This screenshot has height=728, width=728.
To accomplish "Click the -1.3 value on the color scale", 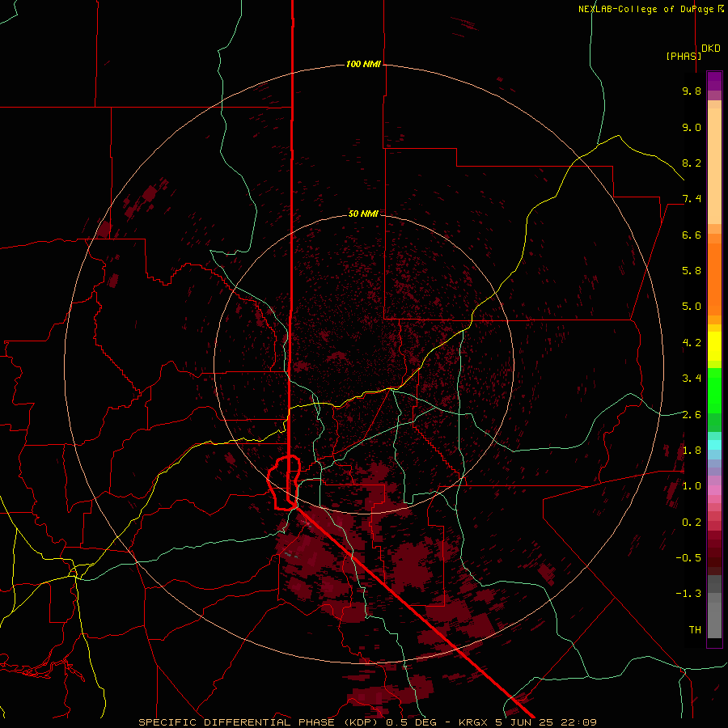I will pyautogui.click(x=688, y=594).
